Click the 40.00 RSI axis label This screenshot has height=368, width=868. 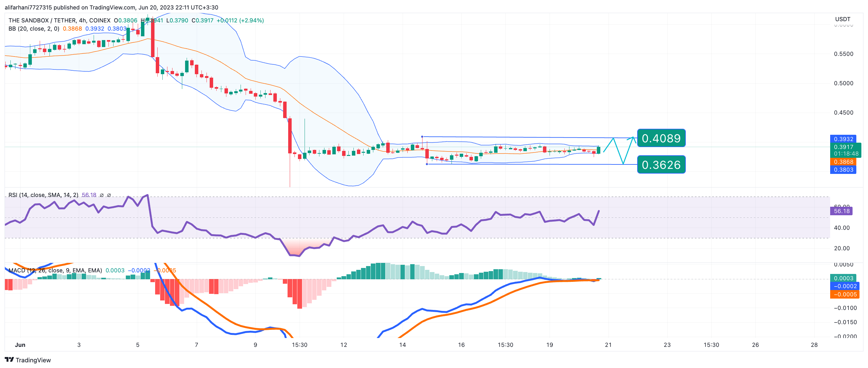click(x=842, y=228)
